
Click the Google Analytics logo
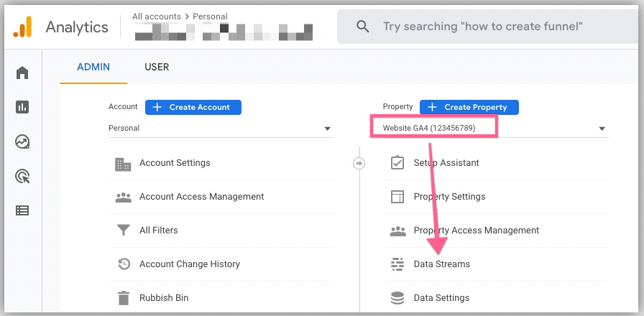22,27
